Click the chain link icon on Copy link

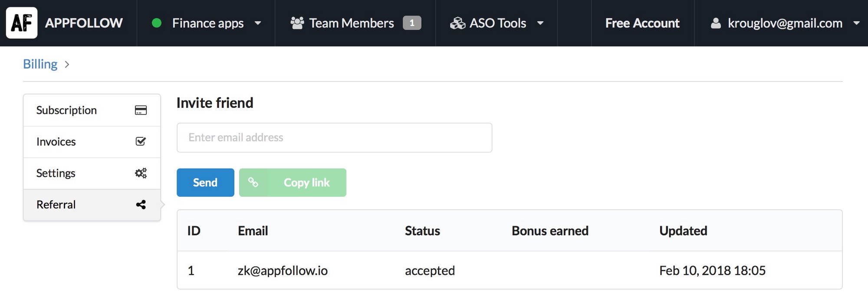pyautogui.click(x=253, y=182)
